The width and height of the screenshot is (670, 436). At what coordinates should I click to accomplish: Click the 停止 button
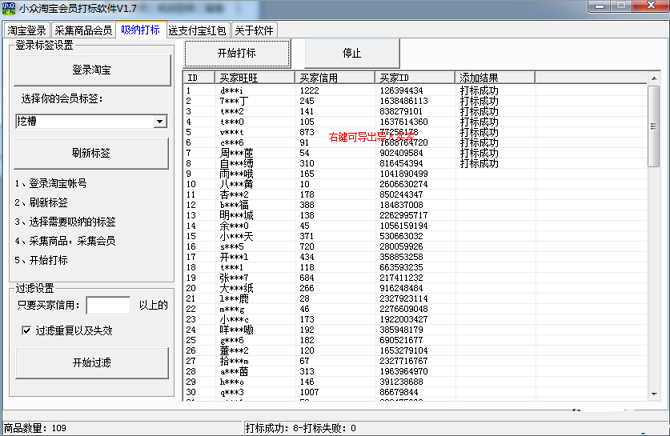pyautogui.click(x=352, y=53)
